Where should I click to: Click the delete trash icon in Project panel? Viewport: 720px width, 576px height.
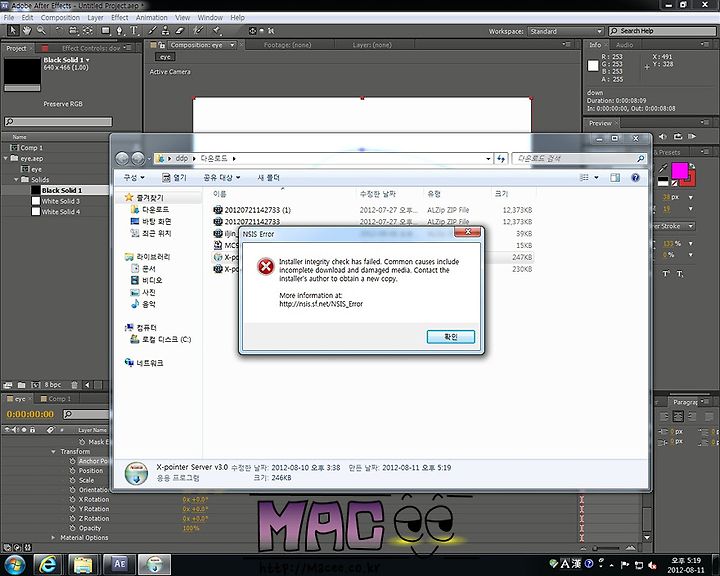[x=74, y=385]
